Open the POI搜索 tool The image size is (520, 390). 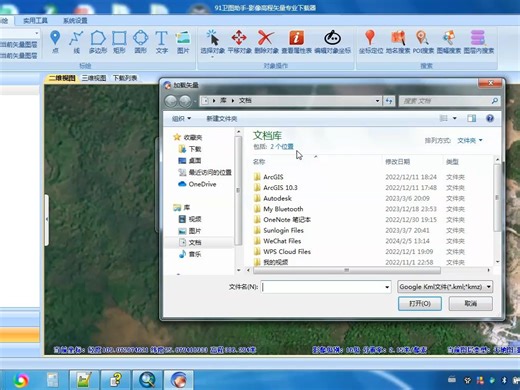click(x=423, y=42)
